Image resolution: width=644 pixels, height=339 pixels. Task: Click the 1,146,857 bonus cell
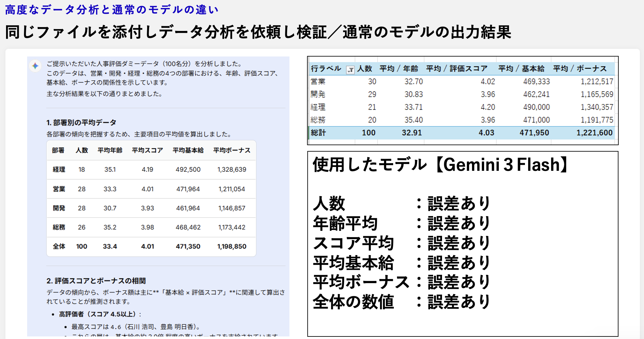(232, 208)
